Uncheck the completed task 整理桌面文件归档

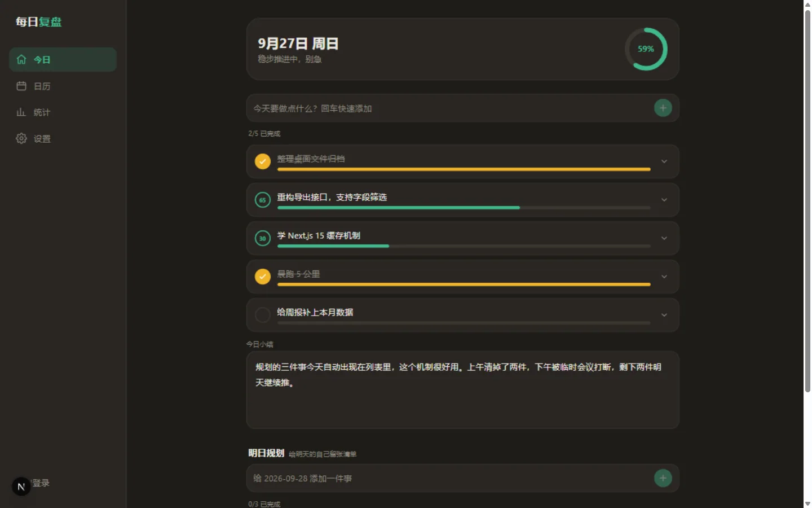tap(262, 161)
